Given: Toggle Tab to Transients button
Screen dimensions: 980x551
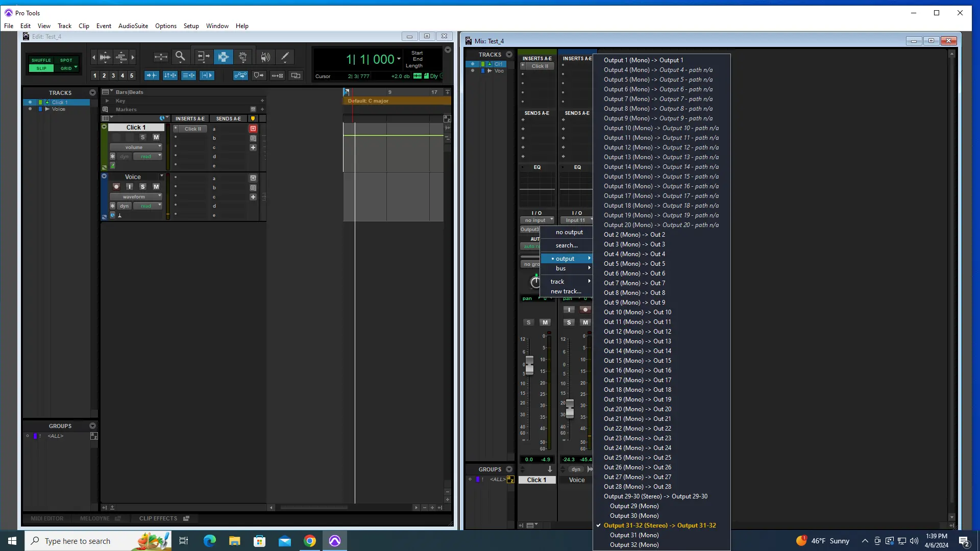Looking at the screenshot, I should [x=152, y=76].
